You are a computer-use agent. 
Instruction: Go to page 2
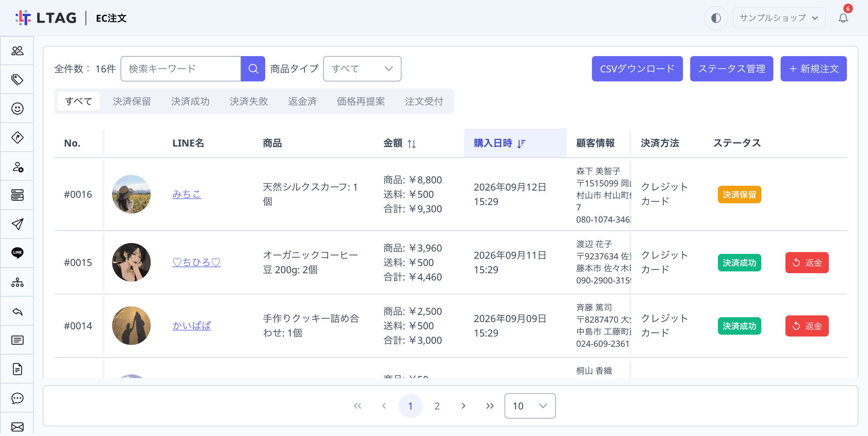[x=437, y=406]
